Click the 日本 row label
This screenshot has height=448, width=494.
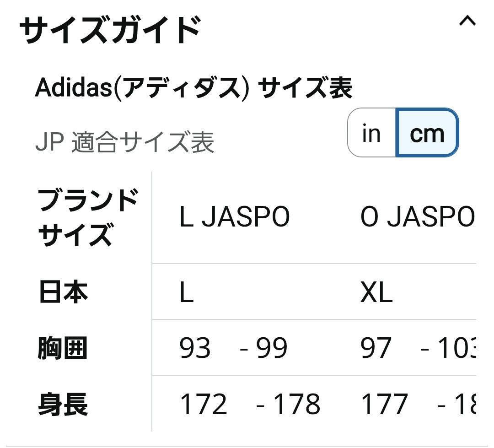point(61,293)
